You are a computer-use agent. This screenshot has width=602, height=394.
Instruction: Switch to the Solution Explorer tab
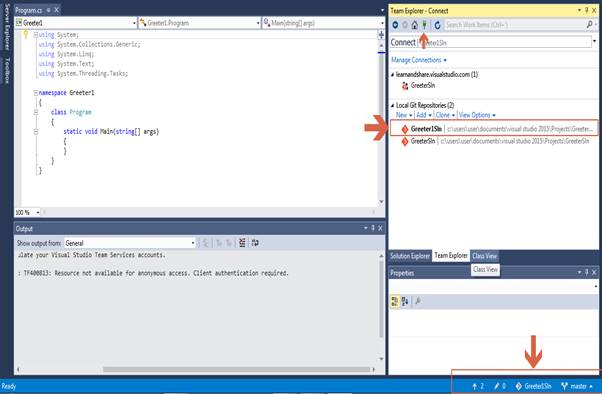coord(410,256)
